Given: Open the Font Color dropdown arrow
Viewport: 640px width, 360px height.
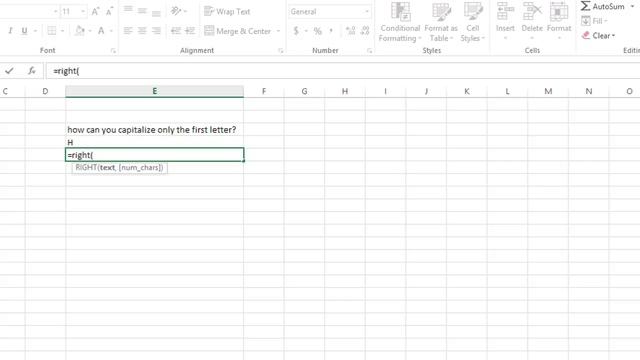Looking at the screenshot, I should pyautogui.click(x=111, y=31).
